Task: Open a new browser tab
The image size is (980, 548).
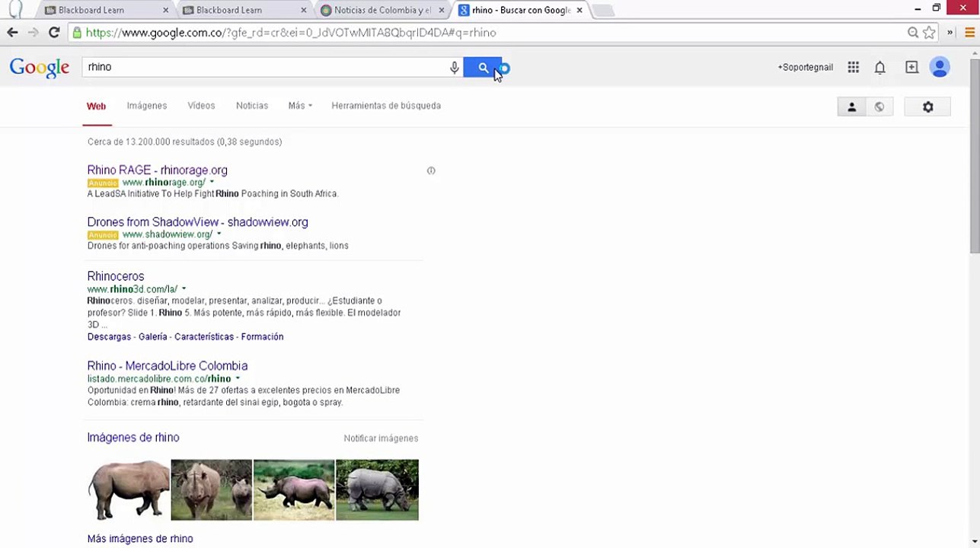Action: click(x=602, y=11)
